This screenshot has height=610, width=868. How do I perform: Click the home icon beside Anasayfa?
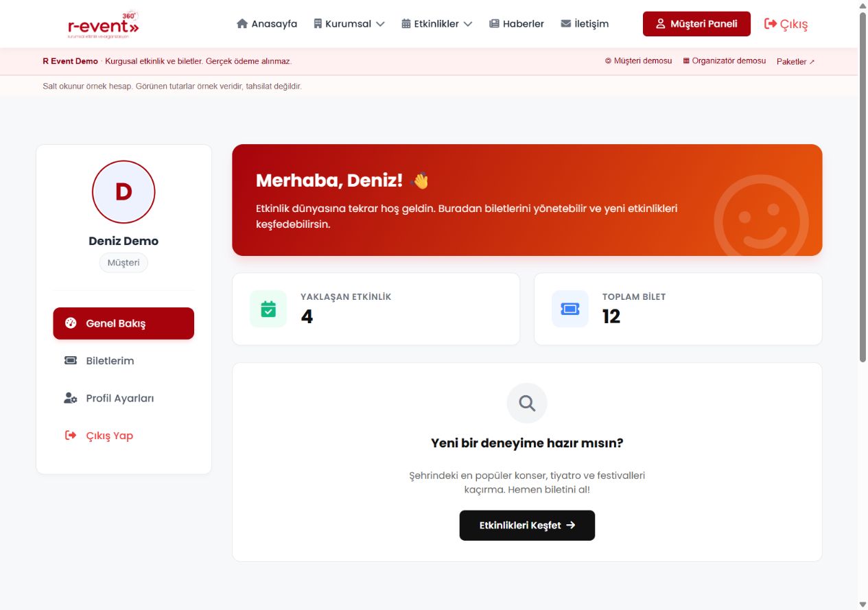point(242,23)
